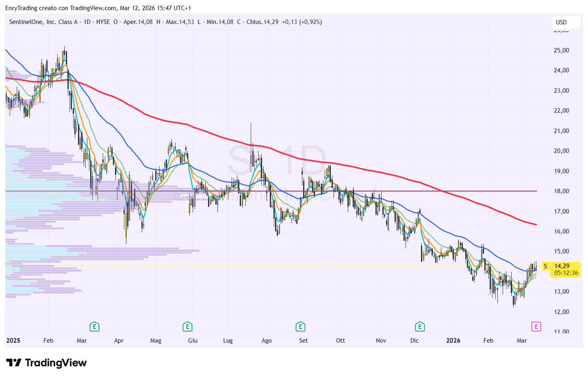Click the Lug label on time axis
The height and width of the screenshot is (378, 588).
tap(228, 341)
